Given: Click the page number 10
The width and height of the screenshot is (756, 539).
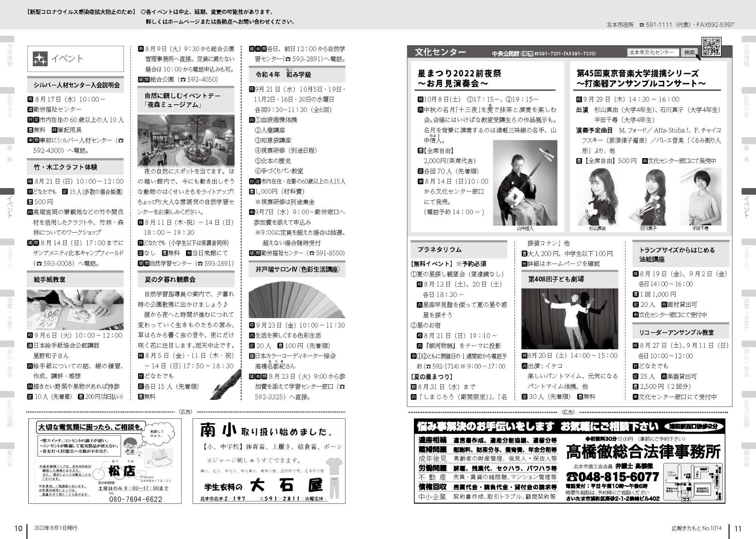Looking at the screenshot, I should [x=18, y=529].
